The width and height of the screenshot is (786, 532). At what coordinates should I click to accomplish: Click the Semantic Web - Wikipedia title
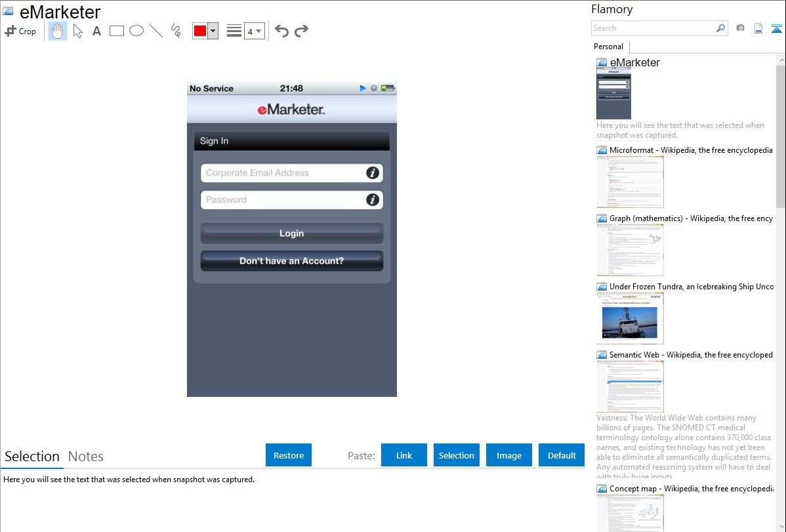(691, 354)
